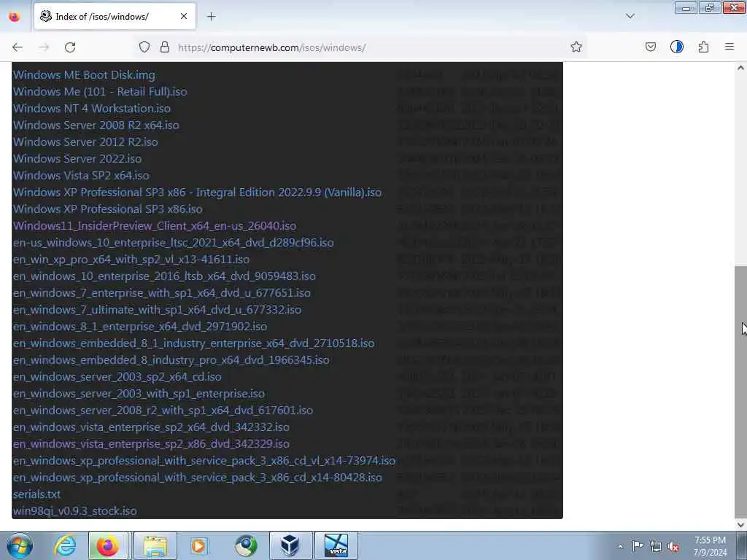
Task: Expand the list all tabs chevron
Action: tap(630, 16)
